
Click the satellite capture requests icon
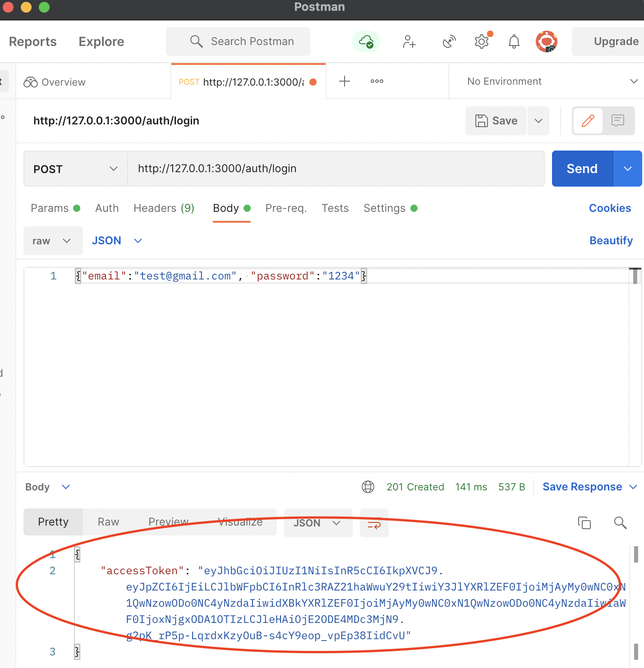click(x=449, y=42)
